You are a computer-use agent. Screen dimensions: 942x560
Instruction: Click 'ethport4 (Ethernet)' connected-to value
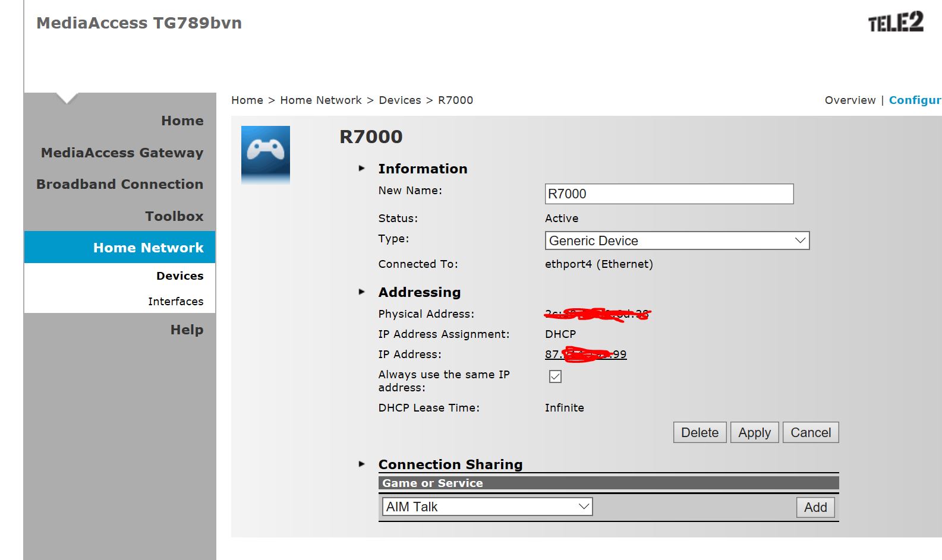[x=599, y=264]
